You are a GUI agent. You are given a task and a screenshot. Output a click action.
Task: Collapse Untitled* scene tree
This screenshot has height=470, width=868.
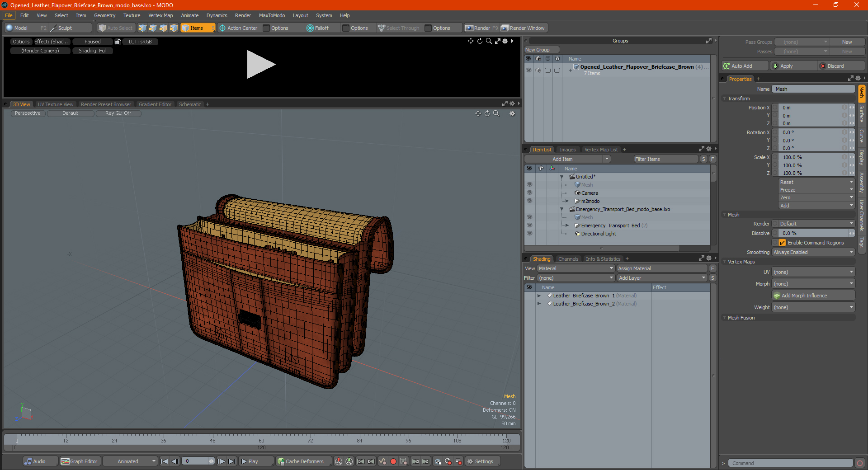pyautogui.click(x=561, y=177)
